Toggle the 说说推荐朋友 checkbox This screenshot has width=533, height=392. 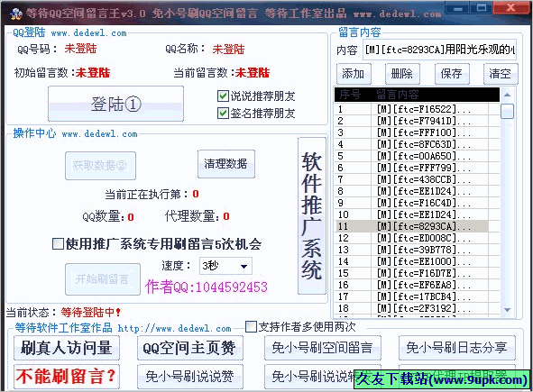pyautogui.click(x=223, y=96)
